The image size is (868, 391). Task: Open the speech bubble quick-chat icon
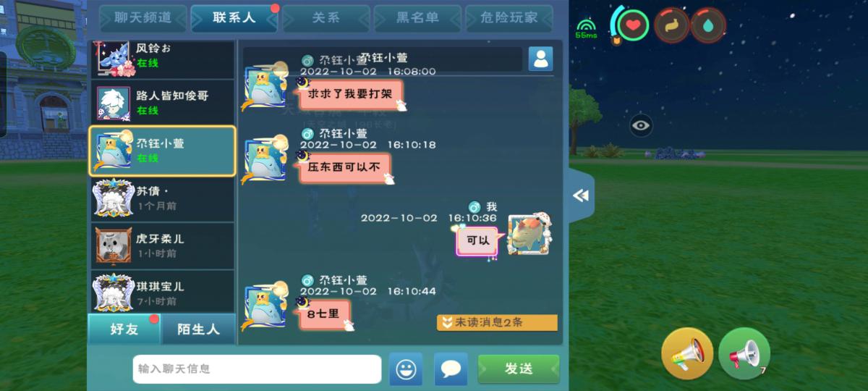click(451, 369)
